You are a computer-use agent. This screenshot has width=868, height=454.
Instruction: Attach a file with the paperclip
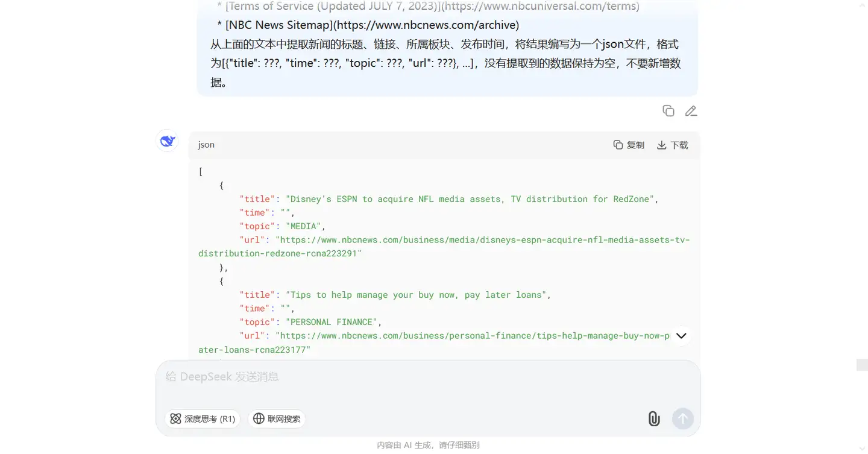[x=653, y=418]
